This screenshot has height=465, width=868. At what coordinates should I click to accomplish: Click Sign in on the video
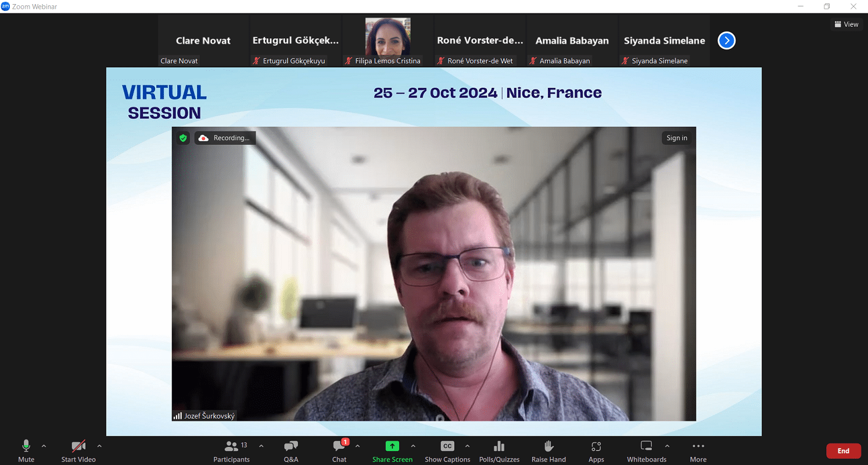(x=677, y=138)
